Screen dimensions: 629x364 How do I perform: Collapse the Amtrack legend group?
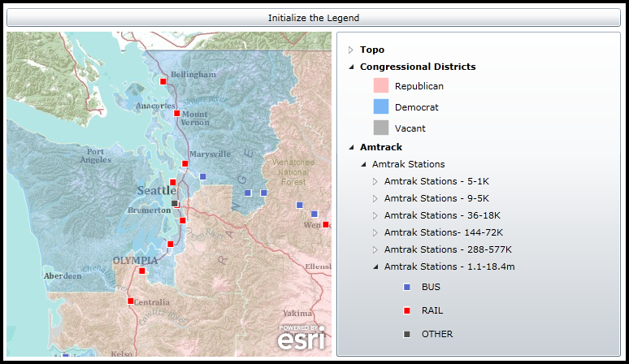coord(351,147)
